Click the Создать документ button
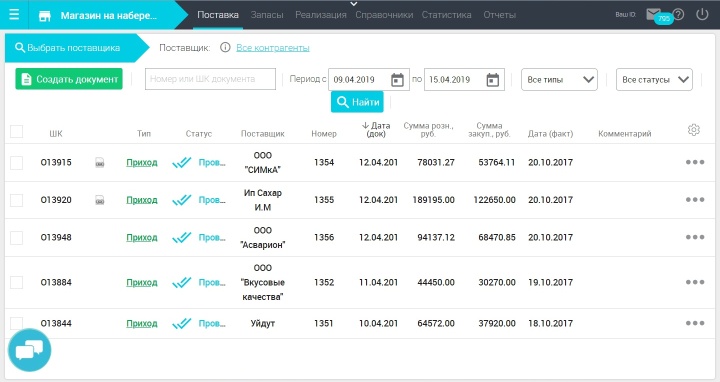 69,79
